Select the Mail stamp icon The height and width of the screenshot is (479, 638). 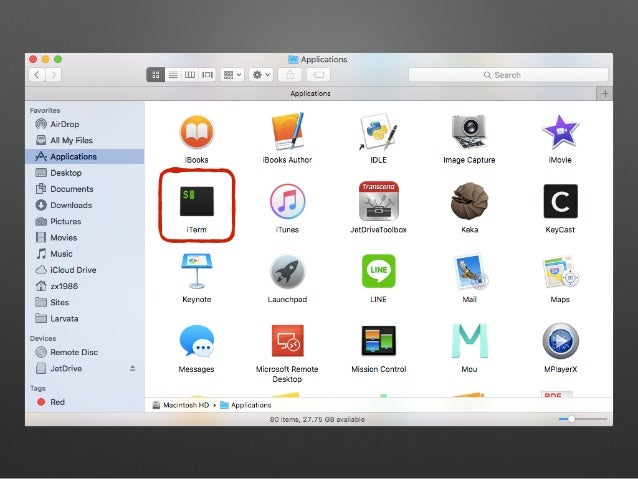[x=470, y=271]
